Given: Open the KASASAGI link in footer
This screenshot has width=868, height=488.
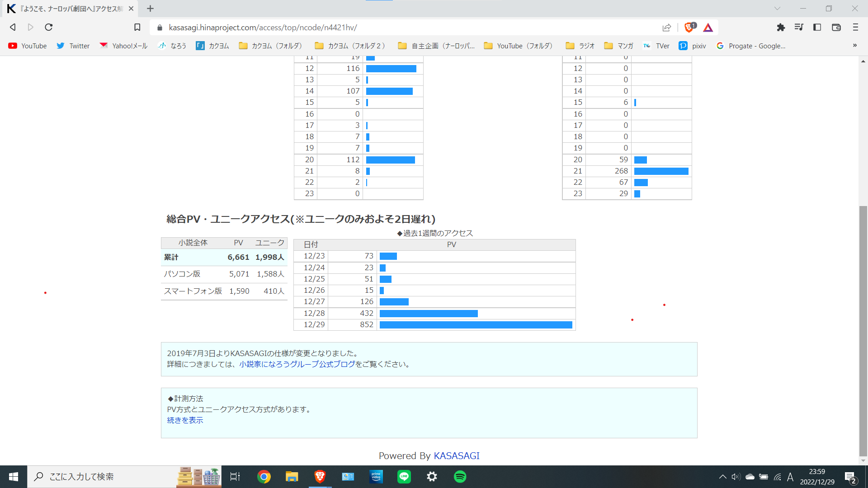Looking at the screenshot, I should click(457, 455).
